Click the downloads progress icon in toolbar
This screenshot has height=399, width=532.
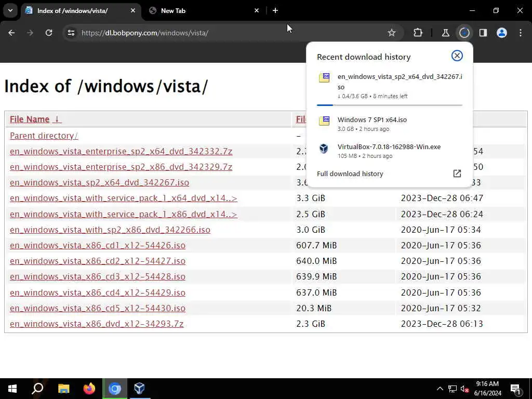[x=464, y=33]
